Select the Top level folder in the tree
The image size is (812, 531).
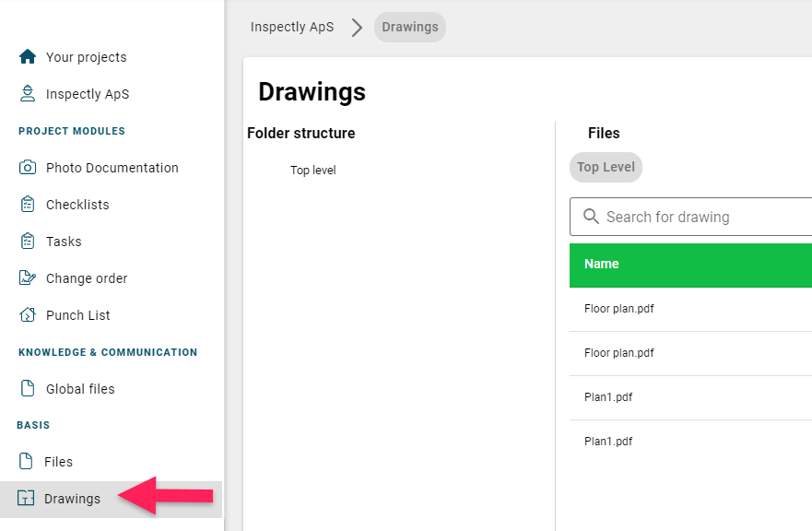point(312,170)
